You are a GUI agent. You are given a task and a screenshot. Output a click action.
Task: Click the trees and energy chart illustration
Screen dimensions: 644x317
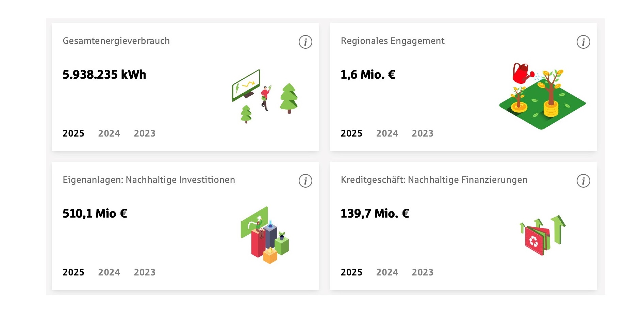(265, 96)
